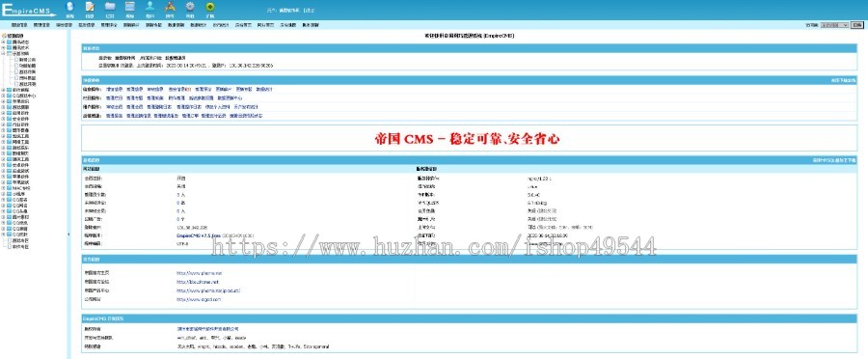Click the 帝国MYSQL备份王下载 link on the right
Image resolution: width=868 pixels, height=359 pixels.
[833, 159]
